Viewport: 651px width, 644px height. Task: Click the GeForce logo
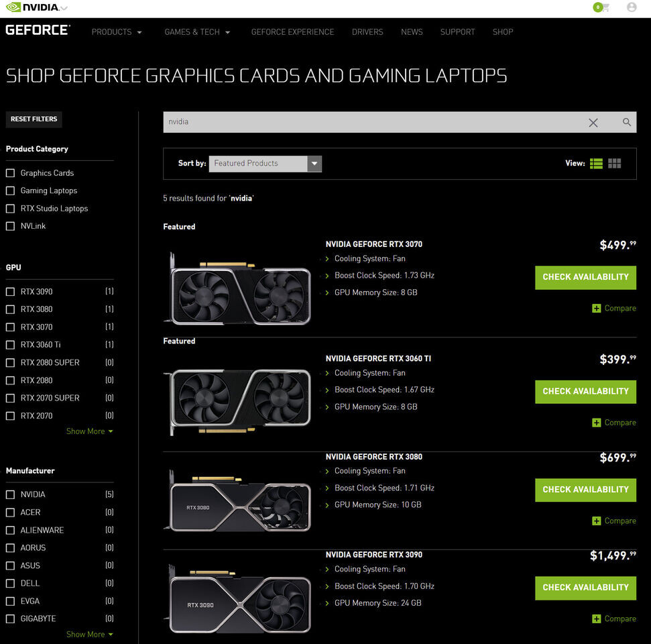pos(38,30)
